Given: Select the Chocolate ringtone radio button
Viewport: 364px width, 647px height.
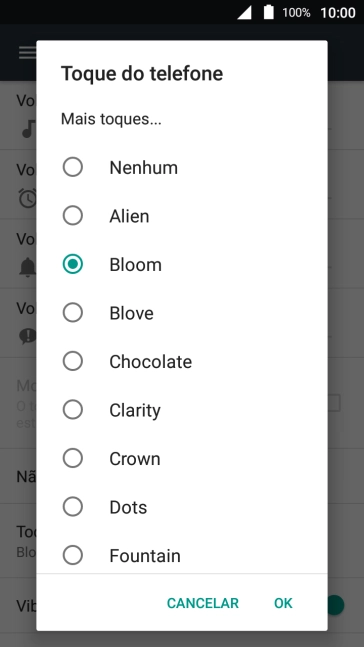Looking at the screenshot, I should tap(73, 361).
